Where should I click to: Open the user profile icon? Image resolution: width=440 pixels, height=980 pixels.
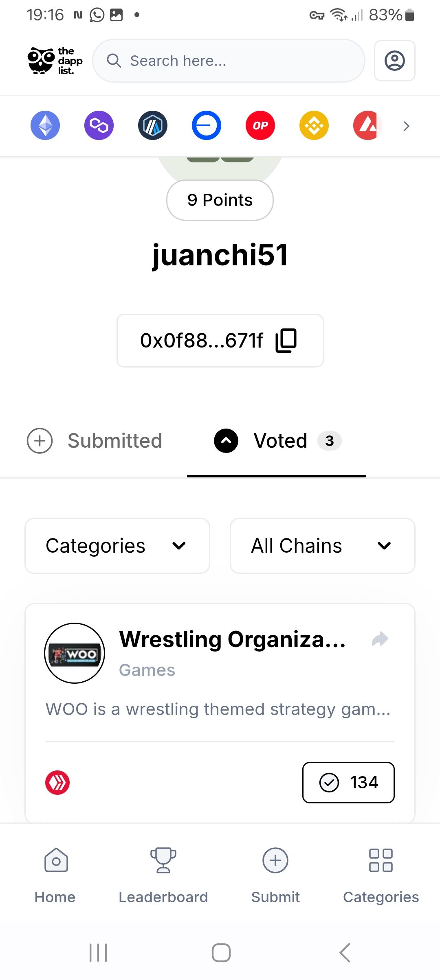[395, 61]
